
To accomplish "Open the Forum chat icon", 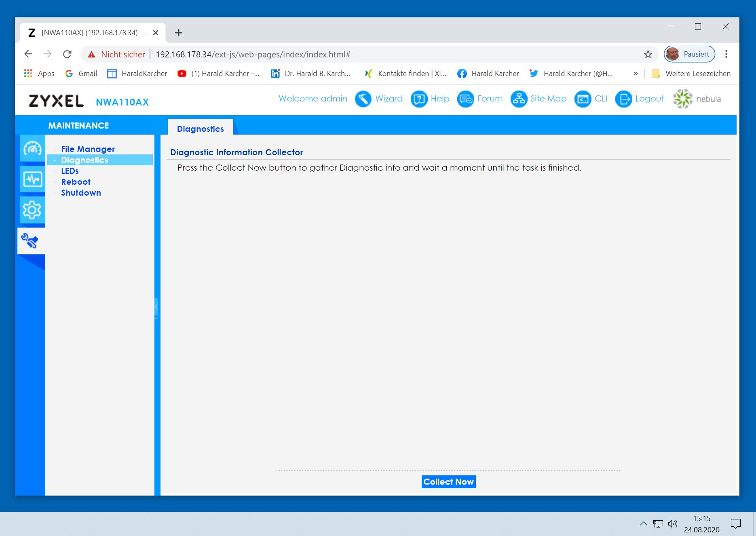I will point(465,99).
